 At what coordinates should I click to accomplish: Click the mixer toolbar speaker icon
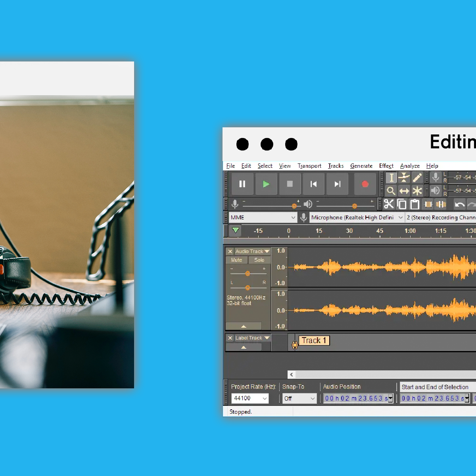coord(308,204)
